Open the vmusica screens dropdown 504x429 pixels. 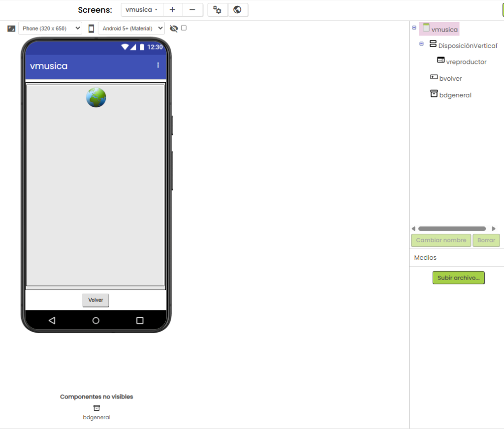pyautogui.click(x=142, y=10)
